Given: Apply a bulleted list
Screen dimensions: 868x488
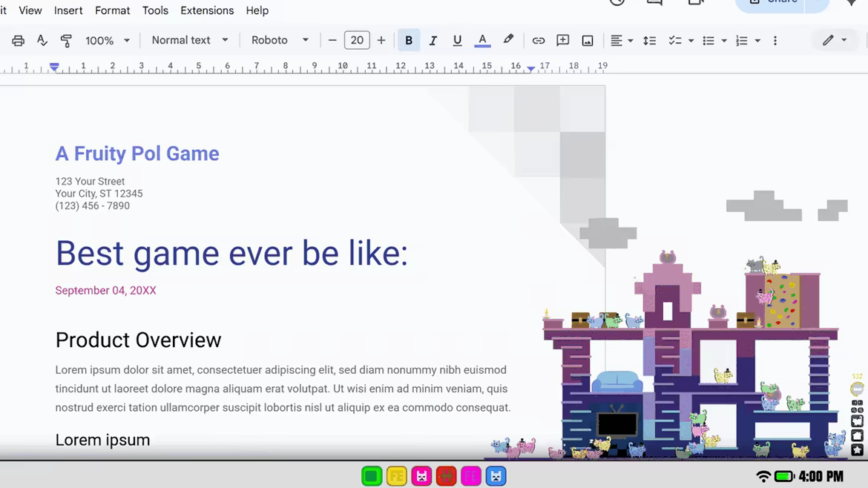Looking at the screenshot, I should (708, 40).
